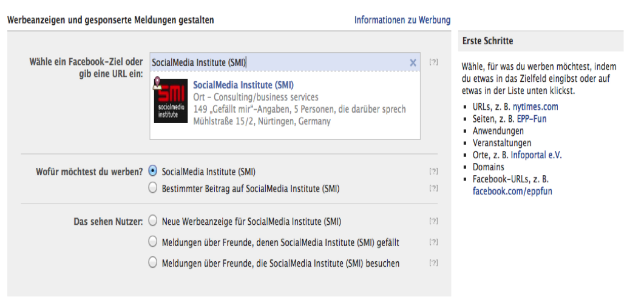Open help icon for 'SMI besuchen' option

pyautogui.click(x=433, y=262)
